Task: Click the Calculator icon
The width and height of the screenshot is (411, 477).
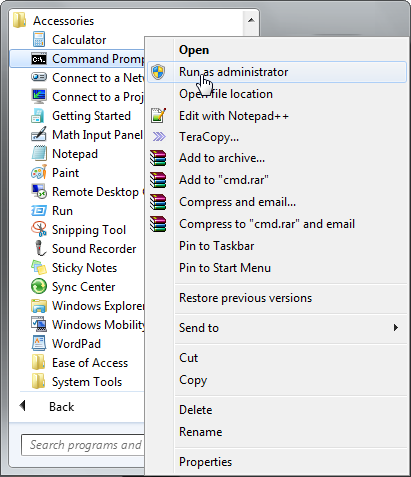Action: [39, 39]
